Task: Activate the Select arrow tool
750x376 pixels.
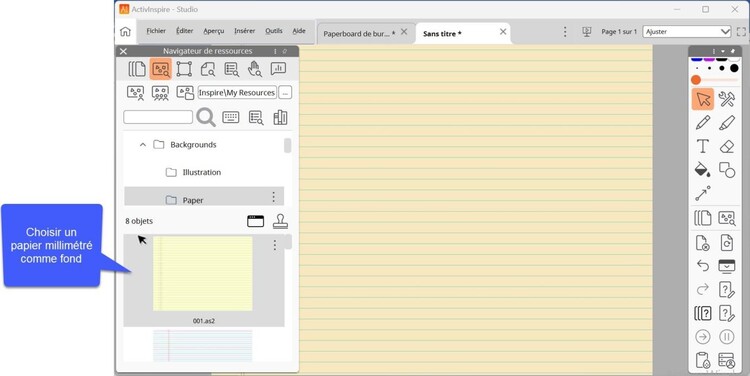Action: coord(703,99)
